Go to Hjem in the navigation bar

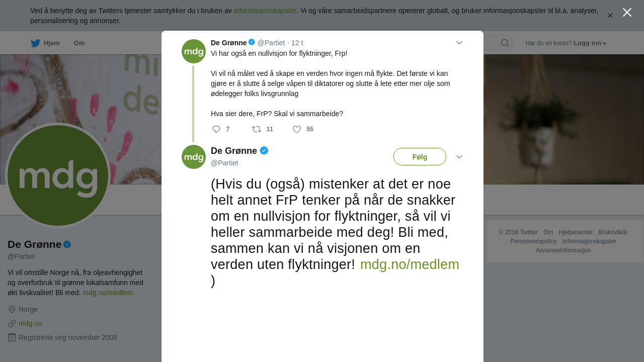[x=52, y=43]
